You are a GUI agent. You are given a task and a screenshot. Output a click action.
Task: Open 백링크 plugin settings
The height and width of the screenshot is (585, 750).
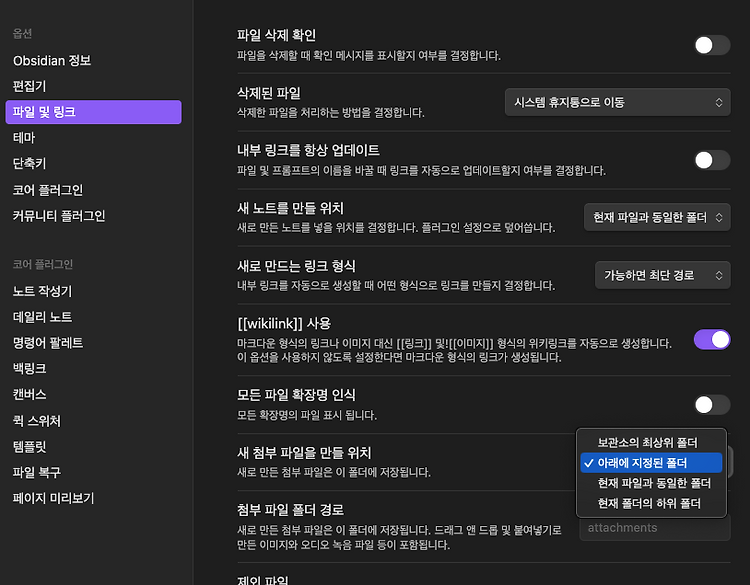(x=29, y=368)
